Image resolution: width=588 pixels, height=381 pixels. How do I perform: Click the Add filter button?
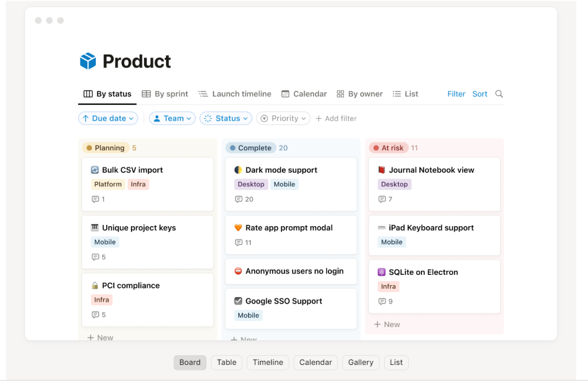pos(336,118)
